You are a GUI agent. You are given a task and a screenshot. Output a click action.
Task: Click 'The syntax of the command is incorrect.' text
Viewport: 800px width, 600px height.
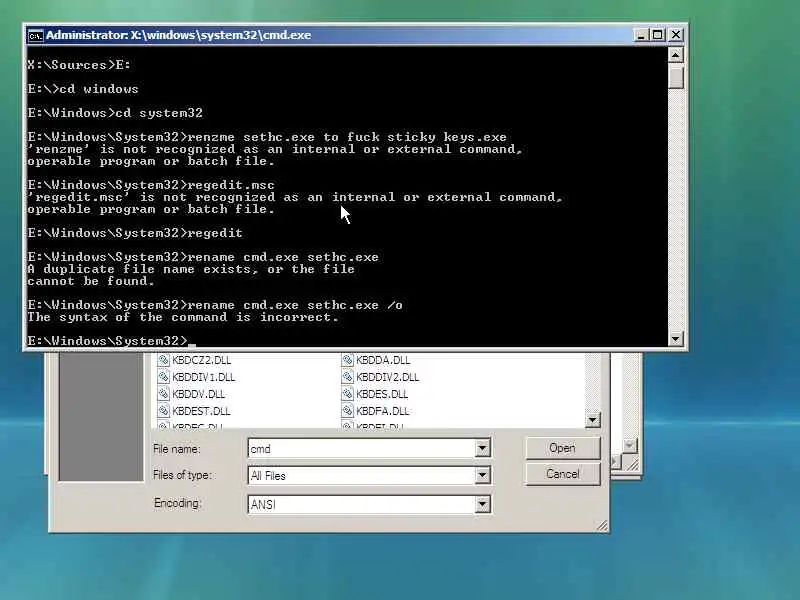coord(183,317)
